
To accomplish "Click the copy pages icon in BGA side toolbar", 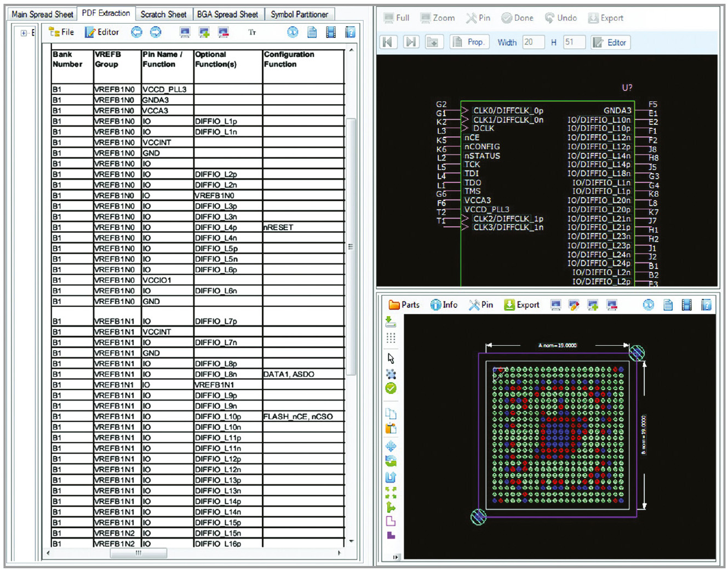I will 391,414.
